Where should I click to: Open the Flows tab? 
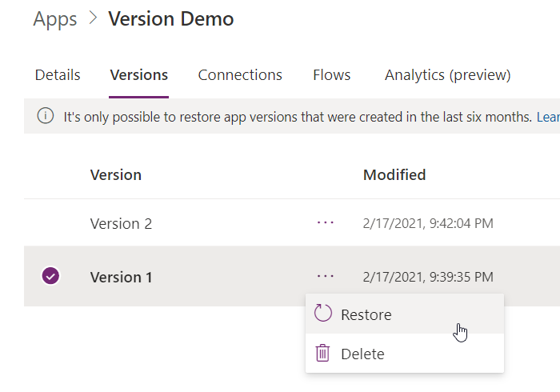click(331, 75)
